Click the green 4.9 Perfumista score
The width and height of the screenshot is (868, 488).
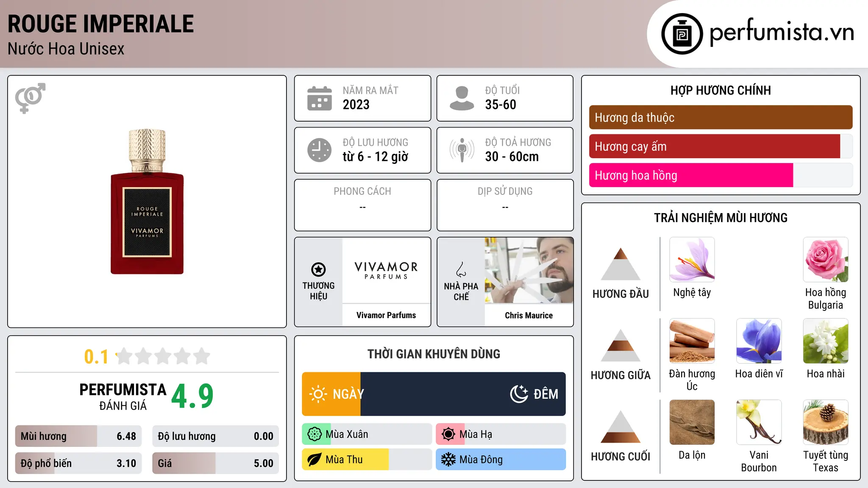[192, 396]
